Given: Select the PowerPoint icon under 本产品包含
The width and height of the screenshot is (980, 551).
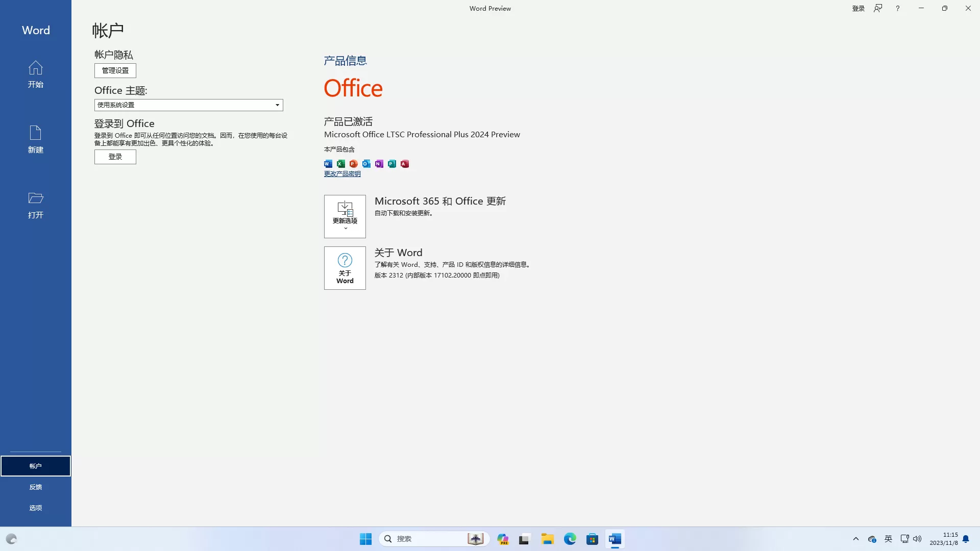Looking at the screenshot, I should (x=353, y=163).
